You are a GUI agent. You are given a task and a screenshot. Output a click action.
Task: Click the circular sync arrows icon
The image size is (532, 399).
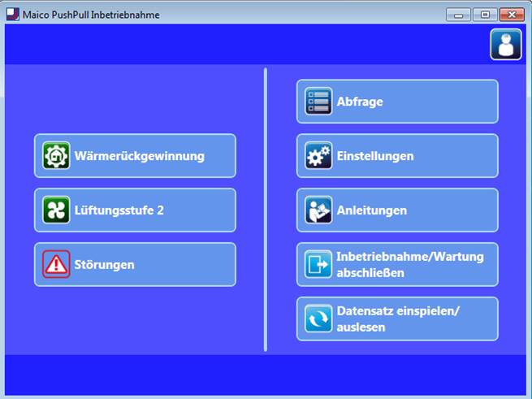[318, 319]
